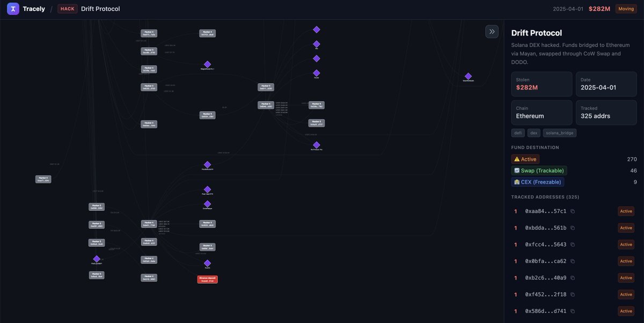Open tracked address 0xf452...2f18
The height and width of the screenshot is (323, 644).
point(545,295)
